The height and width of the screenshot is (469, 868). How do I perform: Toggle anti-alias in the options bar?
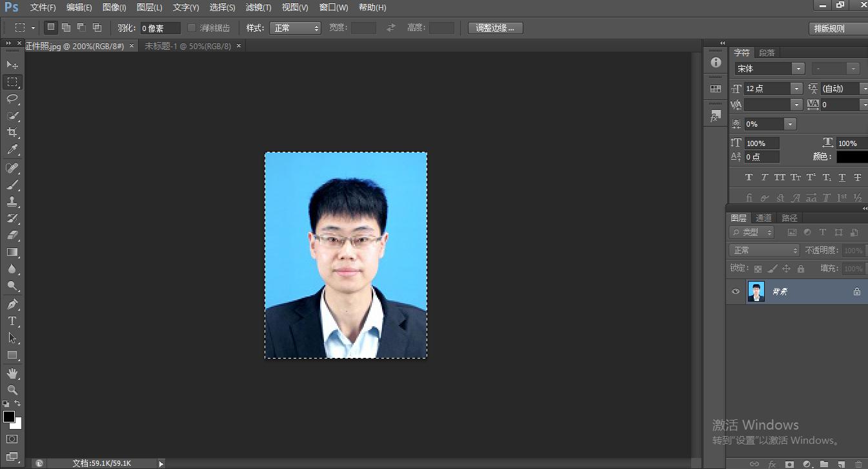191,28
